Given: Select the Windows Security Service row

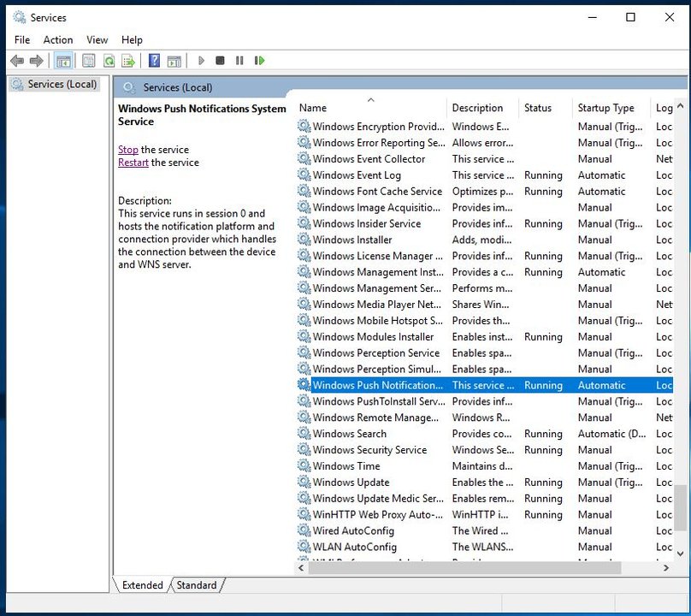Looking at the screenshot, I should pos(484,450).
